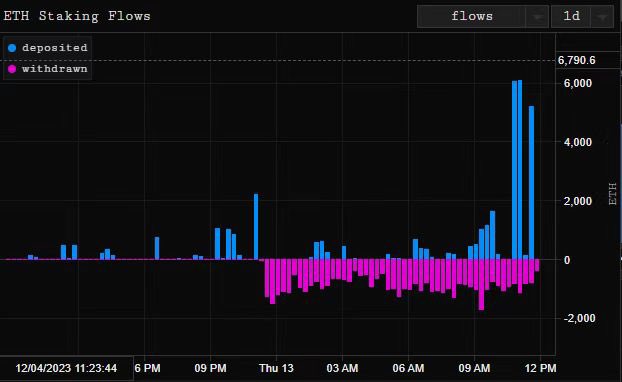Viewport: 622px width, 382px height.
Task: Open the flows dropdown selector
Action: point(482,17)
